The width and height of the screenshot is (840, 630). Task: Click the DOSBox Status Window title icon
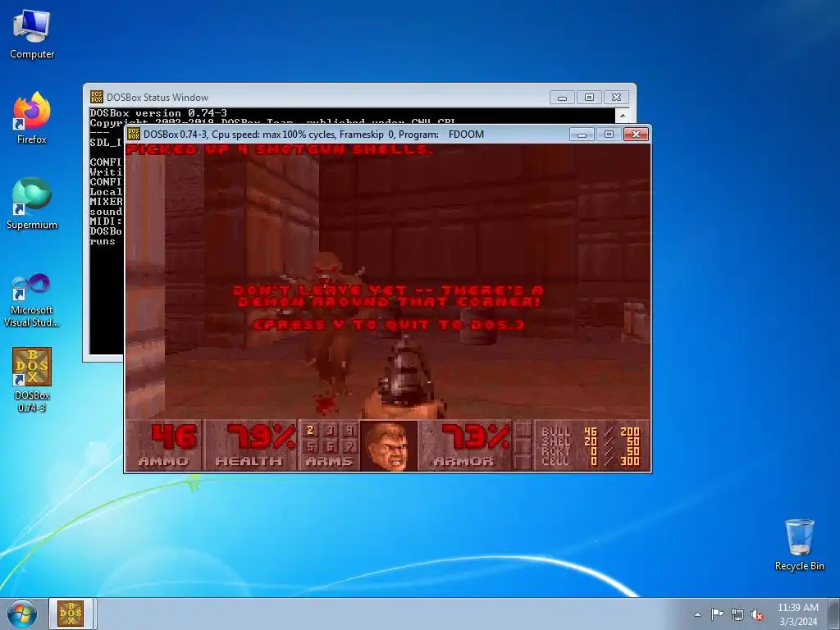[x=97, y=97]
